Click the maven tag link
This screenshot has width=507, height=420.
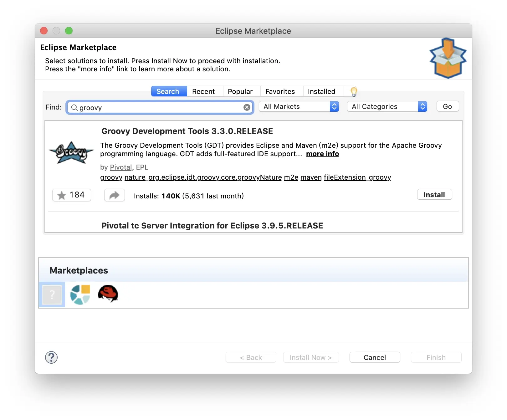311,177
